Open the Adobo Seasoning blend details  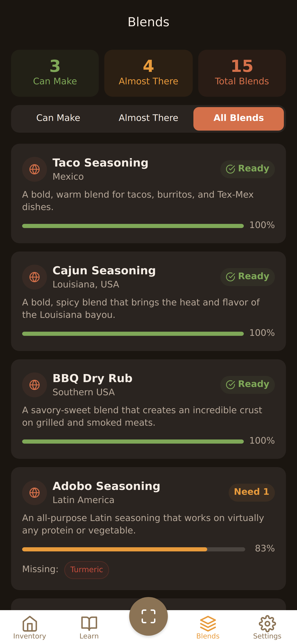pyautogui.click(x=148, y=522)
